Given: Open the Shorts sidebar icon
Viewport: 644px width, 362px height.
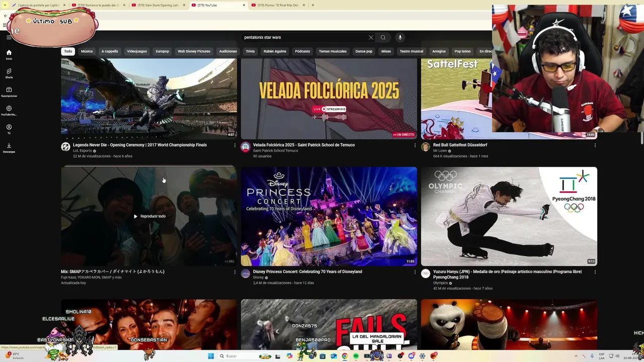Looking at the screenshot, I should click(x=9, y=73).
